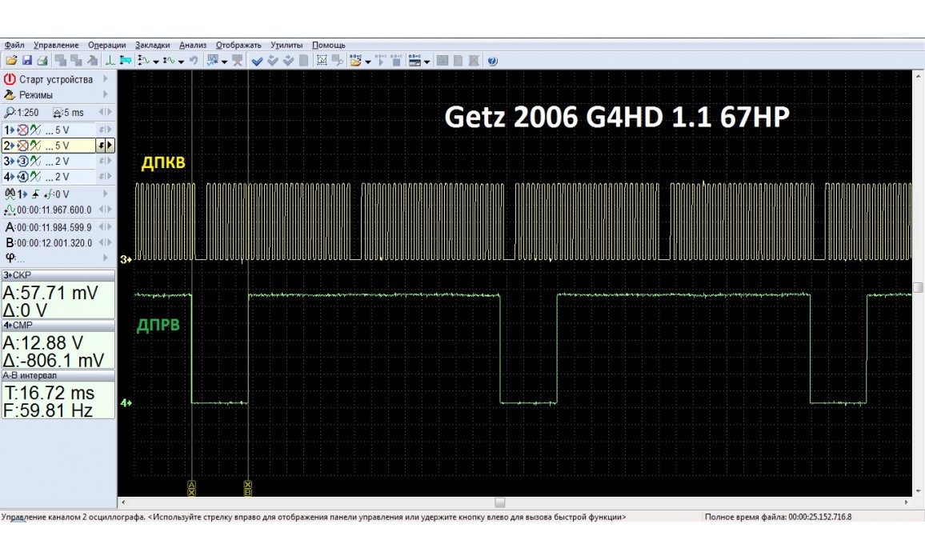Screen dimensions: 925x560
Task: Open the channel 2 right arrow panel
Action: pos(110,146)
